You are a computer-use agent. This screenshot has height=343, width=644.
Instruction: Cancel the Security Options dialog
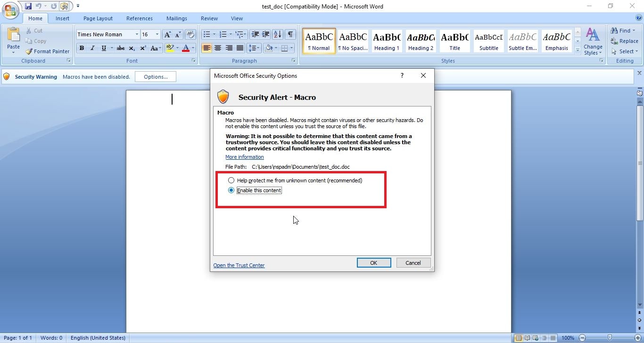[413, 263]
